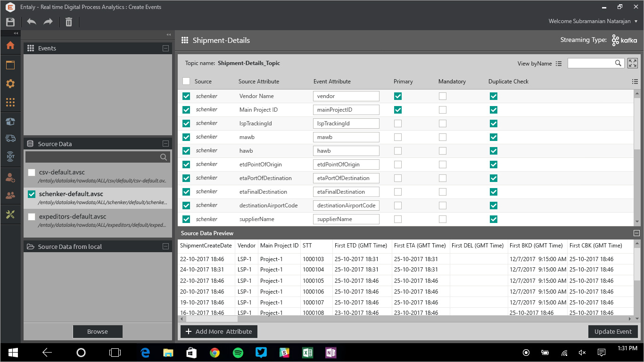The height and width of the screenshot is (362, 644).
Task: Open the home icon in sidebar
Action: (x=10, y=45)
